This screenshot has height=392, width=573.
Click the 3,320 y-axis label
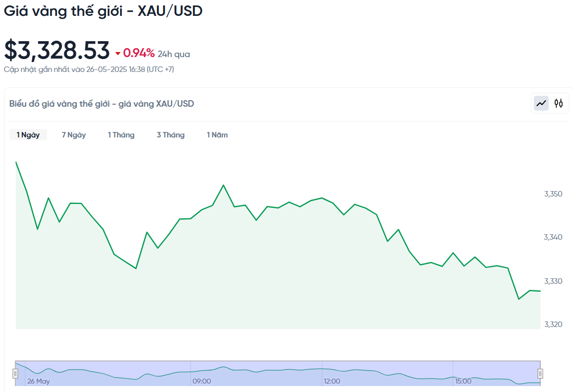point(553,325)
